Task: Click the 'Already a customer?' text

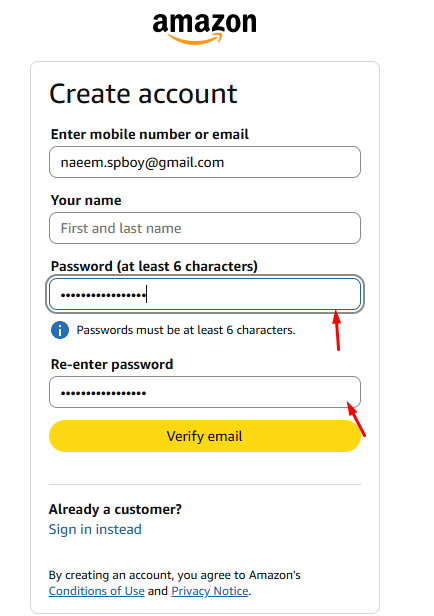Action: pyautogui.click(x=115, y=509)
